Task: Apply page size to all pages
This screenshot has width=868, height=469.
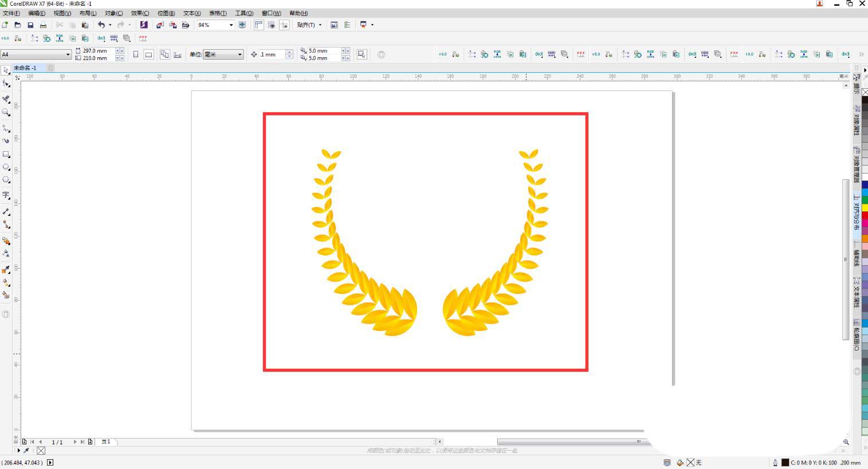Action: tap(165, 54)
